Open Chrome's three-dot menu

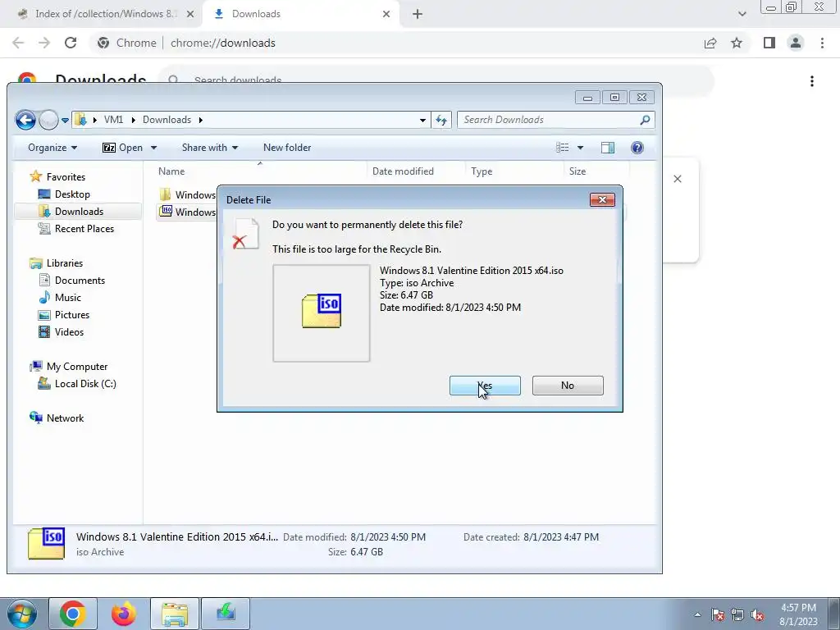[x=822, y=43]
